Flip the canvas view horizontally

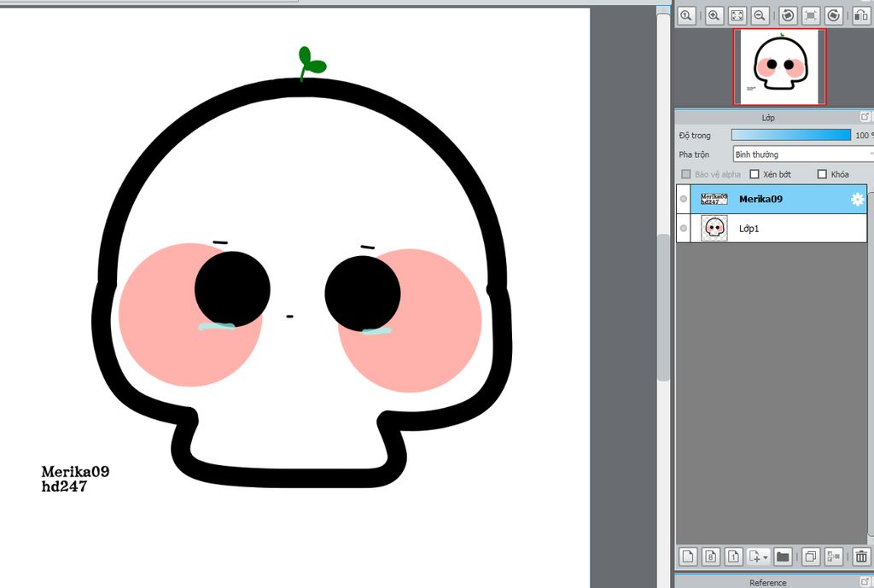(x=861, y=15)
